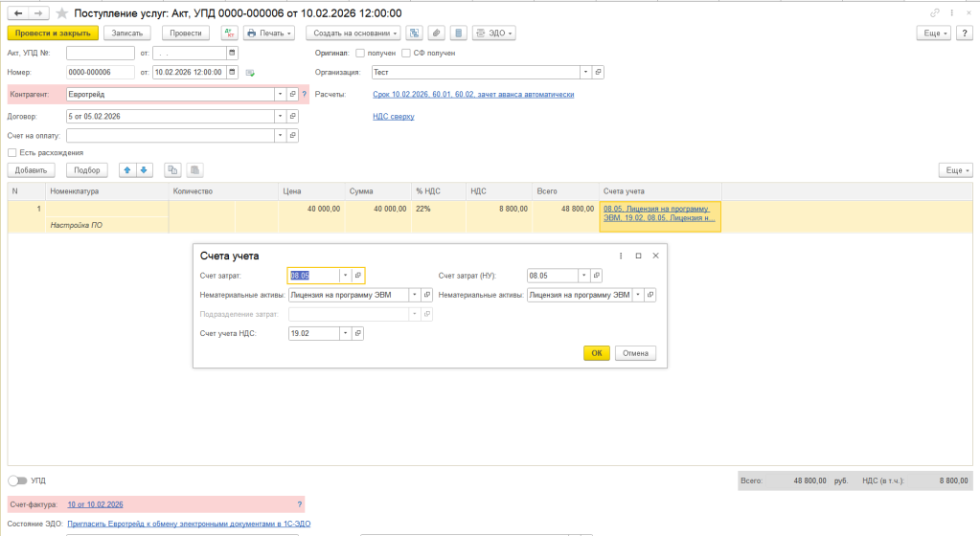Open the Организация record via its open icon

(x=598, y=72)
